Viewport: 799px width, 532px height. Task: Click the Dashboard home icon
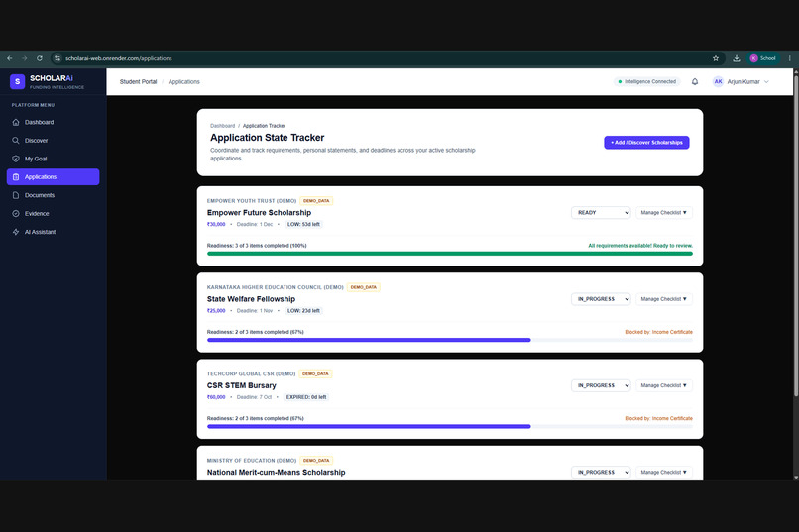(x=16, y=122)
